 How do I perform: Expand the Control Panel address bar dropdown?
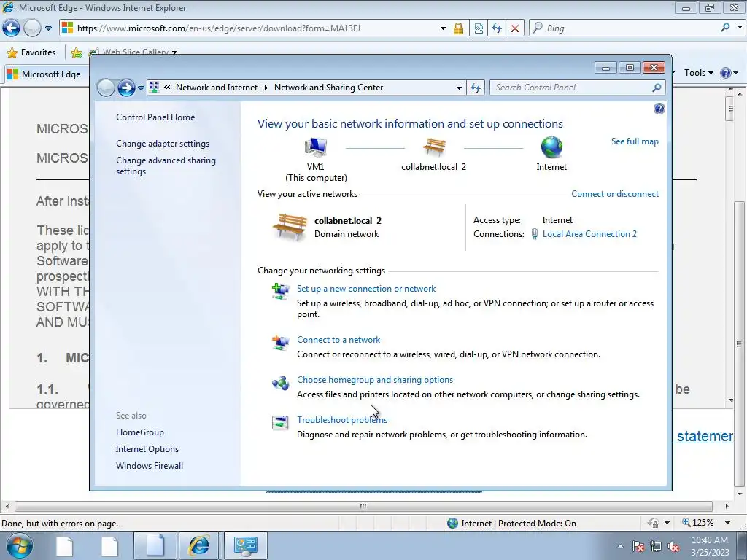[459, 87]
